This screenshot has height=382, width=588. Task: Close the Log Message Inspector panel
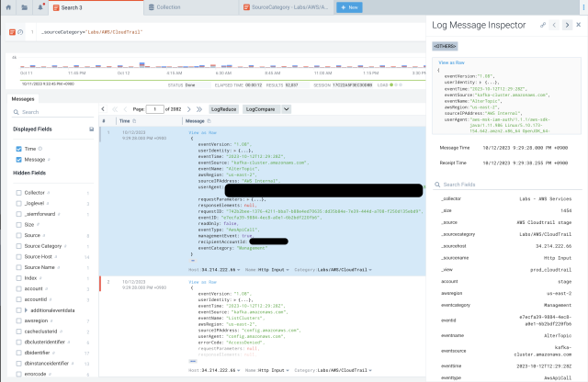(579, 25)
